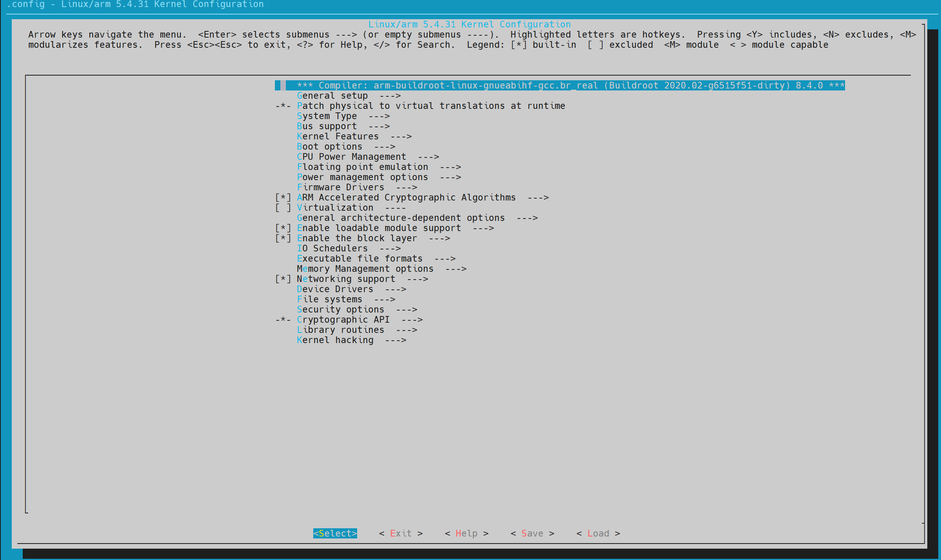Click the Help button

466,534
